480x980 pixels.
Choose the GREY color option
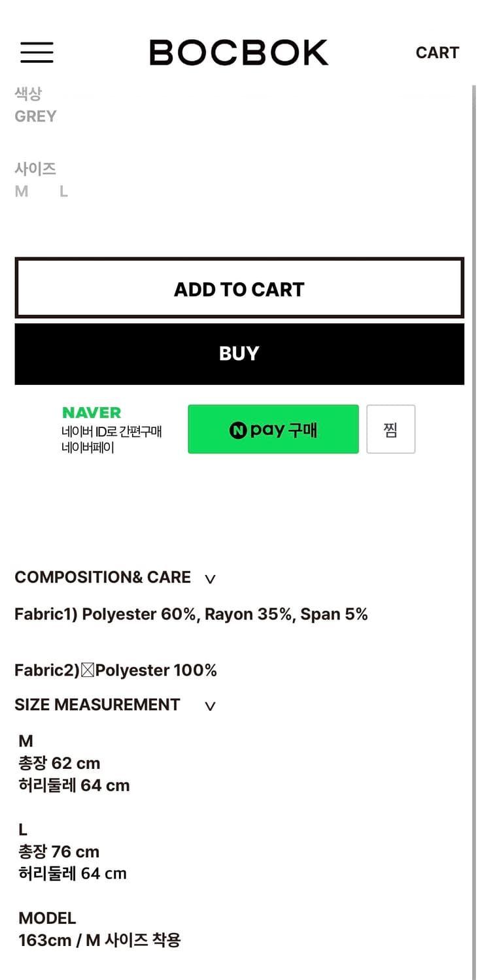point(35,116)
